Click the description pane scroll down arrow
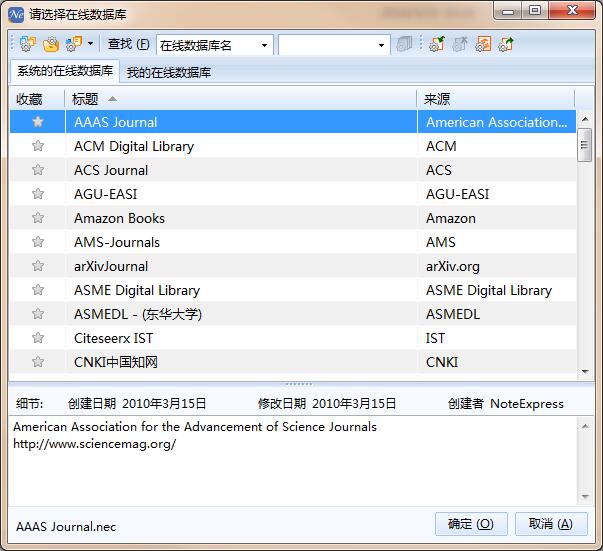Image resolution: width=603 pixels, height=551 pixels. pyautogui.click(x=585, y=496)
